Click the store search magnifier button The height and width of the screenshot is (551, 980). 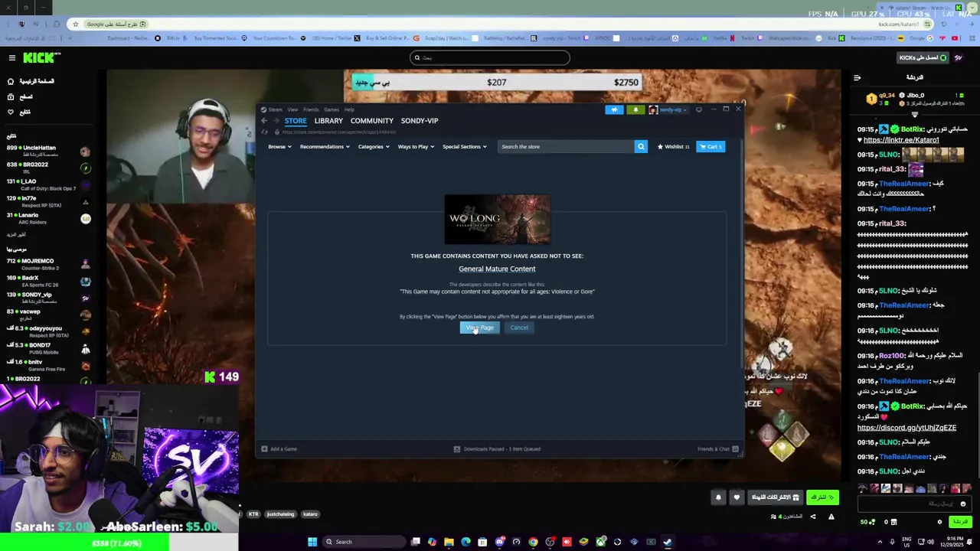pyautogui.click(x=641, y=147)
